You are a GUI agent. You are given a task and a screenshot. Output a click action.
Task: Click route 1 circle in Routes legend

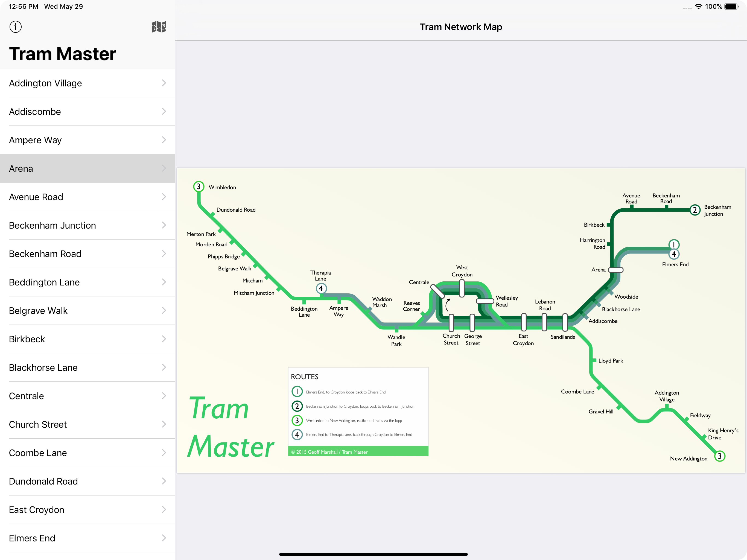point(297,392)
